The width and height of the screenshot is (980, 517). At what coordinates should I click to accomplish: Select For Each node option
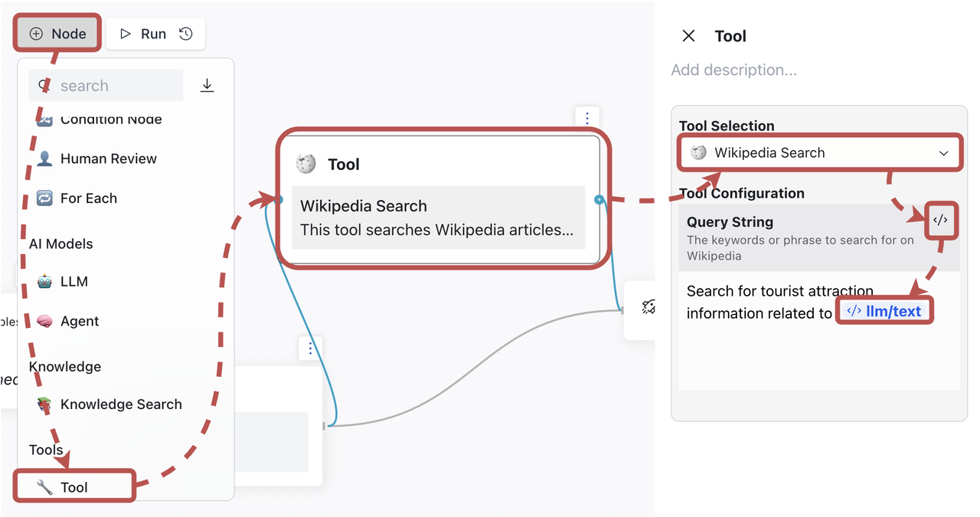(88, 198)
